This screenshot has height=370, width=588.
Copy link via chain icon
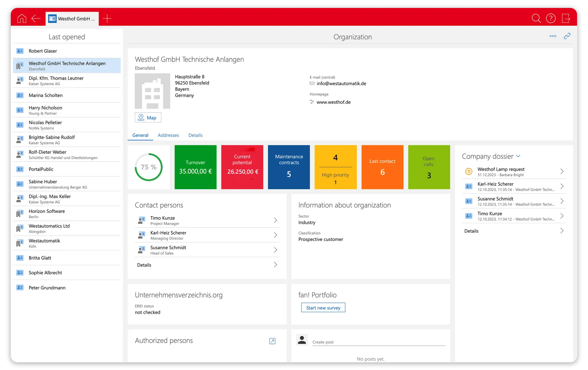(567, 36)
